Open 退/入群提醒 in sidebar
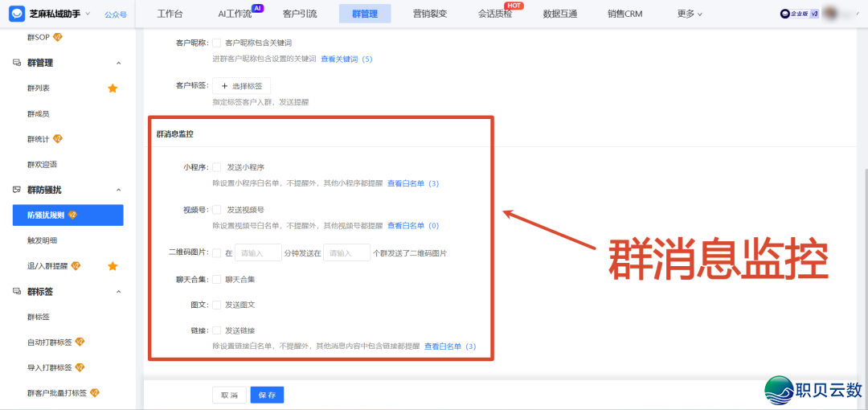The image size is (868, 410). tap(47, 266)
